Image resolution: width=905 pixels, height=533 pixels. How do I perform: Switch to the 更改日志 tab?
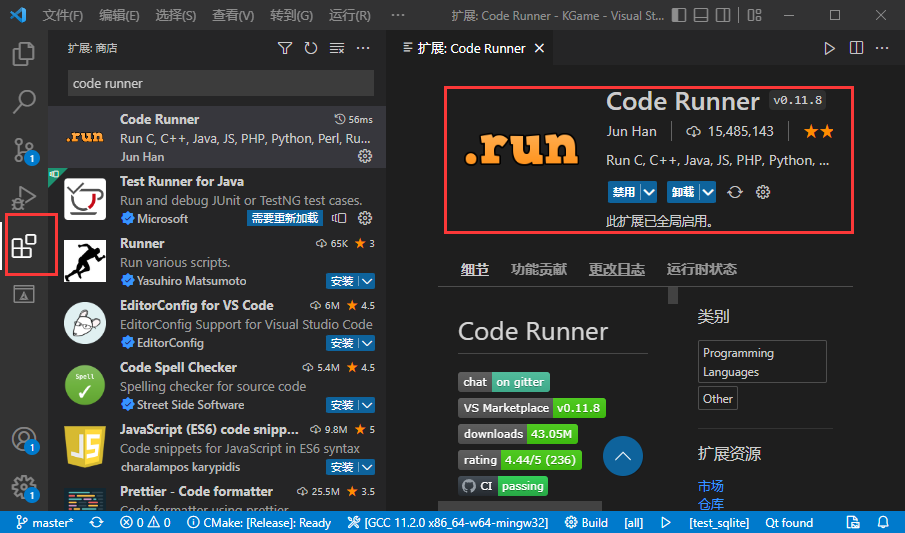click(x=616, y=269)
